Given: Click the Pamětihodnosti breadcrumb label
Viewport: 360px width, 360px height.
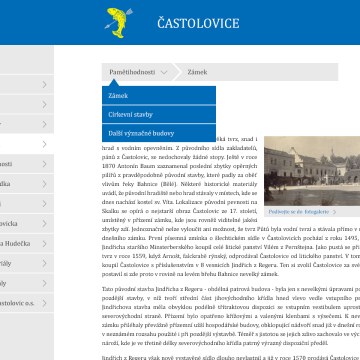Looking at the screenshot, I should pyautogui.click(x=132, y=72).
